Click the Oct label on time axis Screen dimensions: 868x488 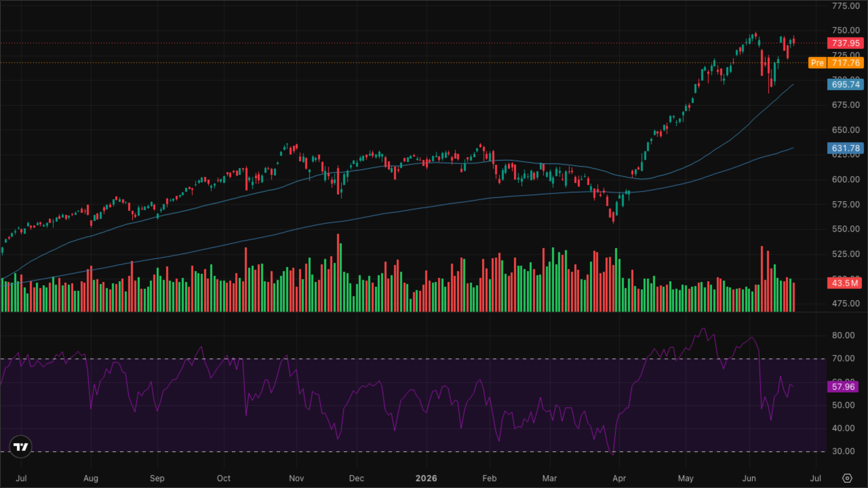[x=223, y=478]
